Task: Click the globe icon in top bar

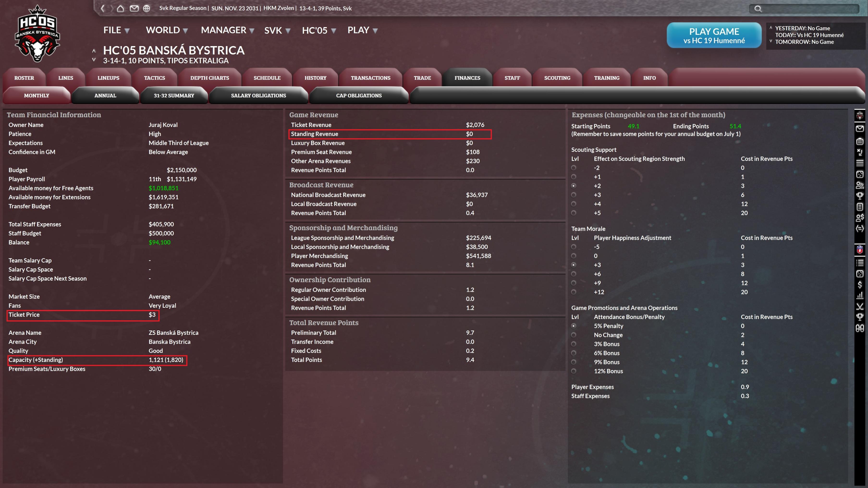Action: pos(147,8)
